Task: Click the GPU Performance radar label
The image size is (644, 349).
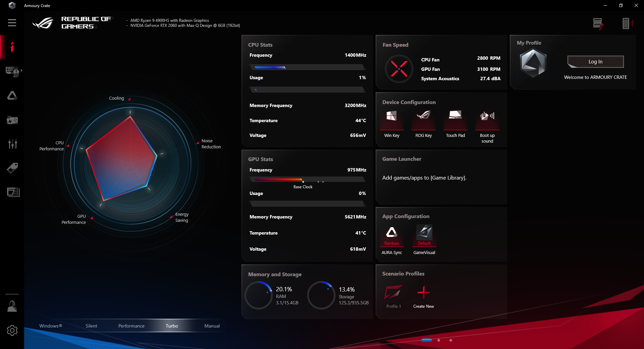Action: [74, 219]
